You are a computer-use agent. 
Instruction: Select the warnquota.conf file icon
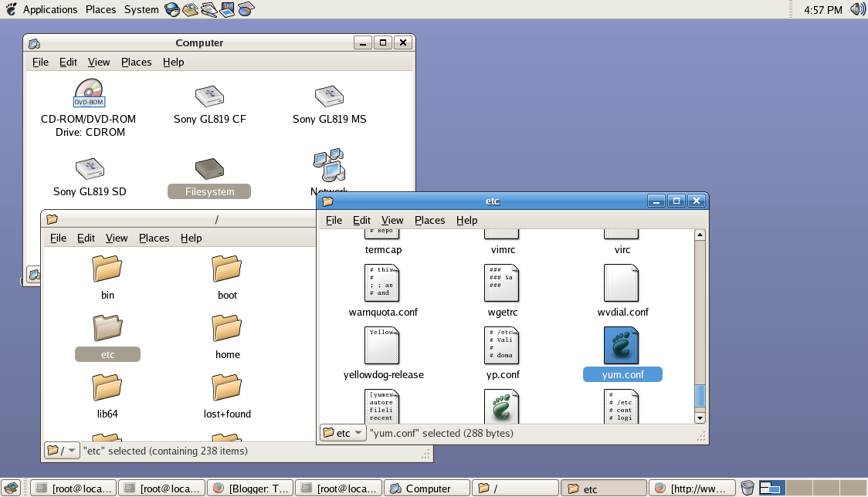pos(382,282)
